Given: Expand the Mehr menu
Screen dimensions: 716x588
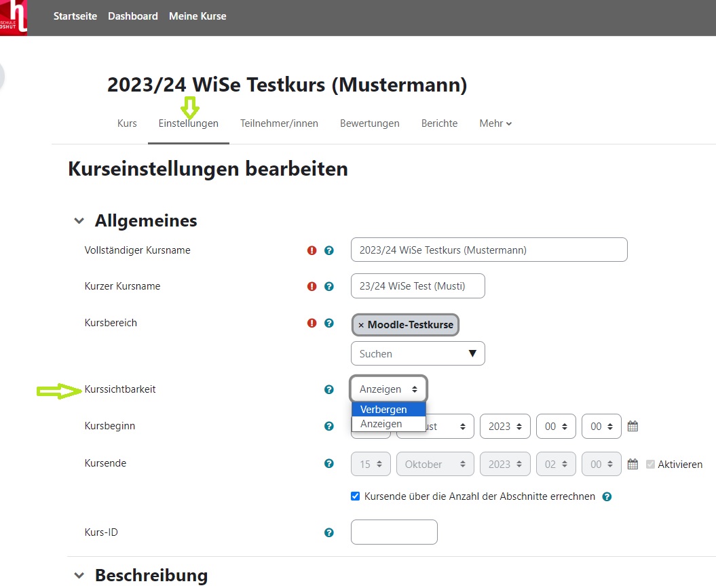Looking at the screenshot, I should click(495, 123).
